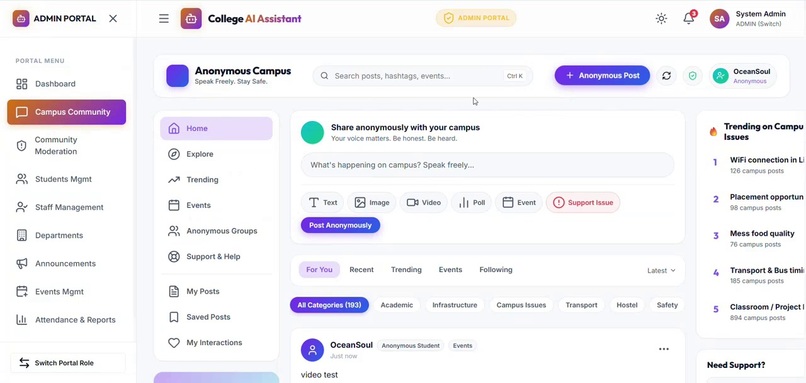Click Switch Portal Role button
Screen dimensions: 806x383
click(68, 363)
